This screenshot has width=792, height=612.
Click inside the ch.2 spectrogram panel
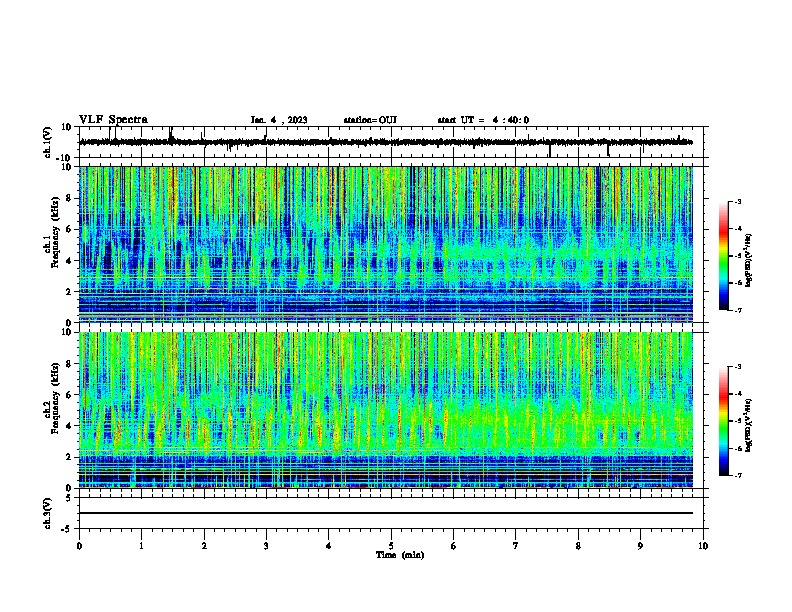pyautogui.click(x=386, y=410)
